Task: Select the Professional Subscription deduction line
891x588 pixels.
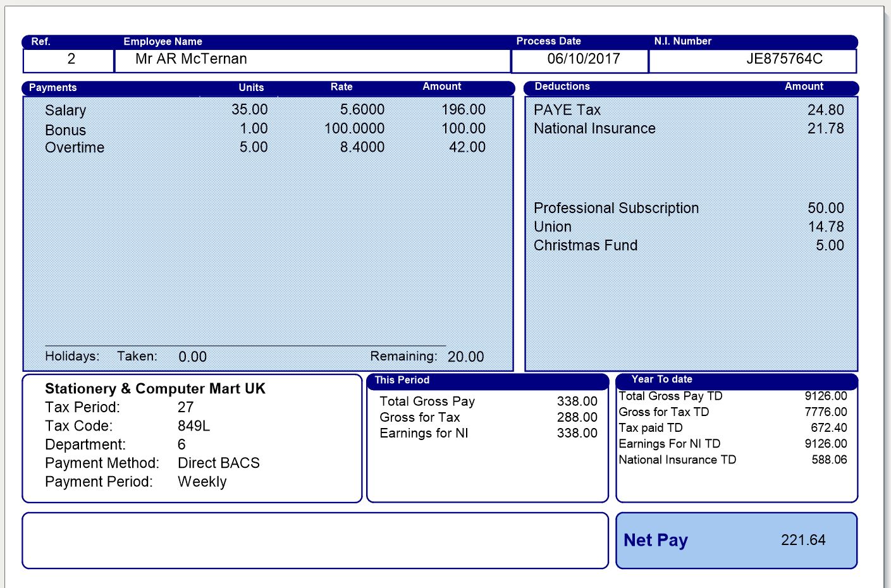Action: (x=616, y=209)
